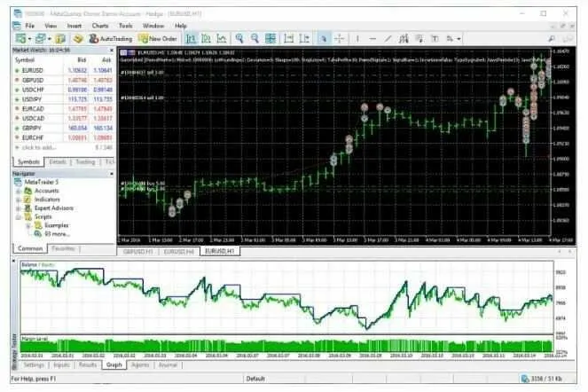Select EURUSD row in Market Watch

[63, 70]
